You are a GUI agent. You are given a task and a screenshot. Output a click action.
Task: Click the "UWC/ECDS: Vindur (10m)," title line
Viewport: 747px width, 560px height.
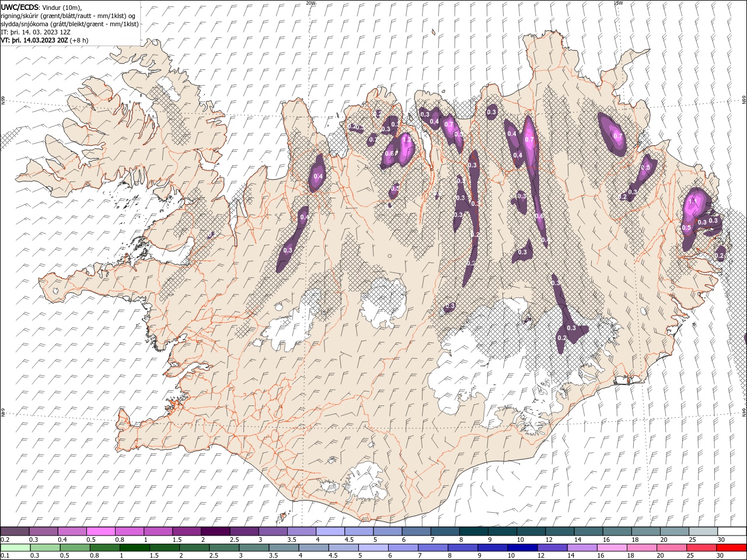(41, 7)
